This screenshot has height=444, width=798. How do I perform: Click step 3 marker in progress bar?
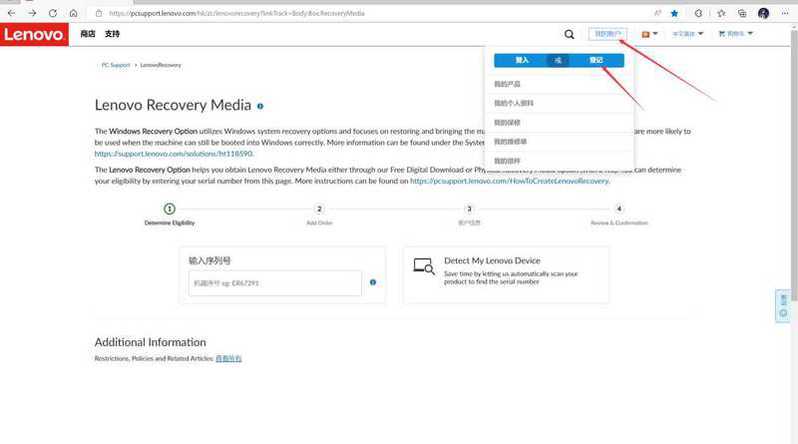click(x=469, y=209)
